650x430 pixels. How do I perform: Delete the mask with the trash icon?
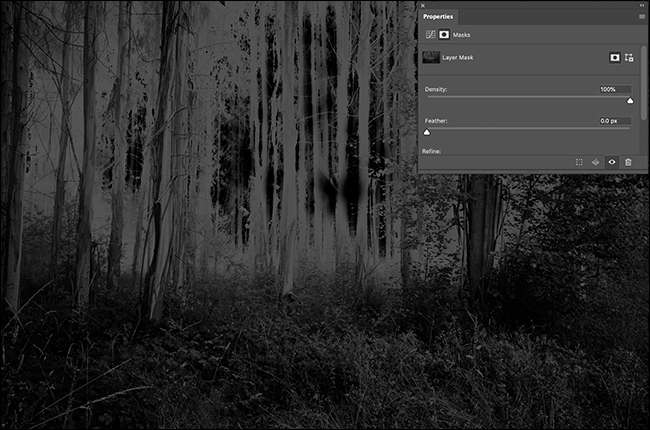coord(628,161)
